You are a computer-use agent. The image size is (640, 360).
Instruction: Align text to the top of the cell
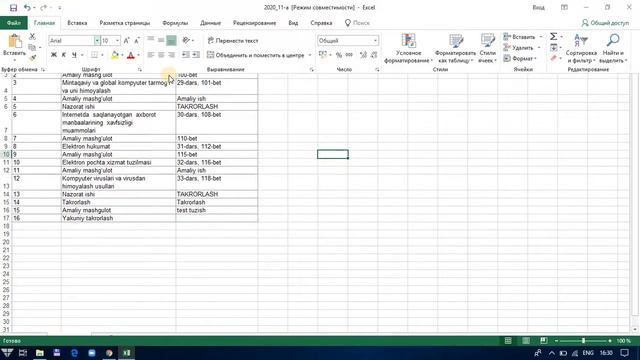tap(151, 40)
